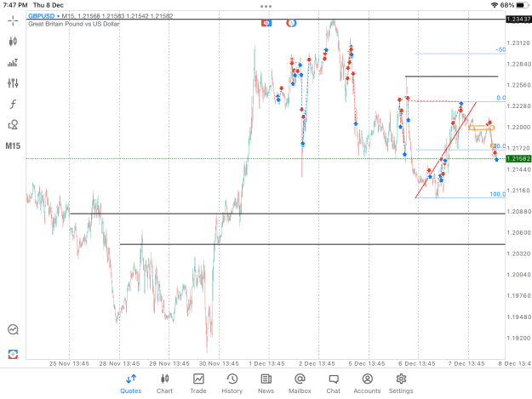Tap the red and blue app icon at lower left

(13, 354)
